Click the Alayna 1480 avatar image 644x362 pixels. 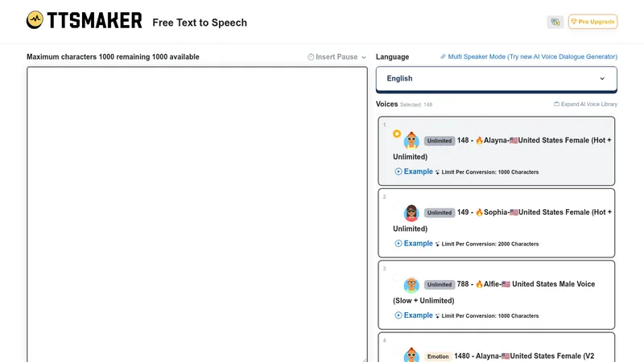coord(411,355)
